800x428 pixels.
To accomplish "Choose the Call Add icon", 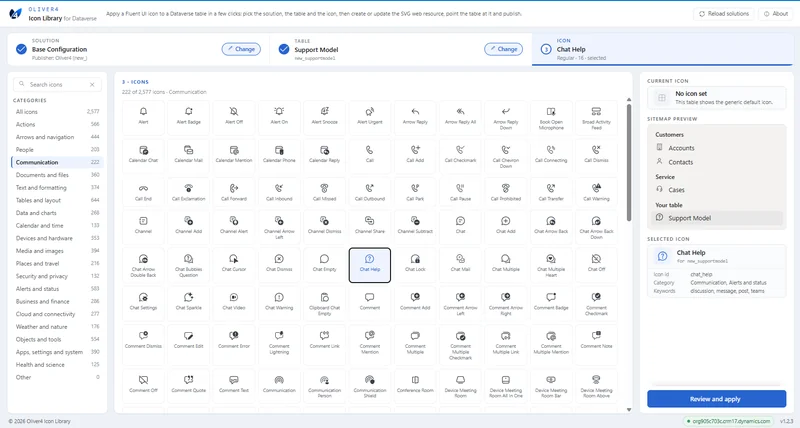I will [415, 156].
